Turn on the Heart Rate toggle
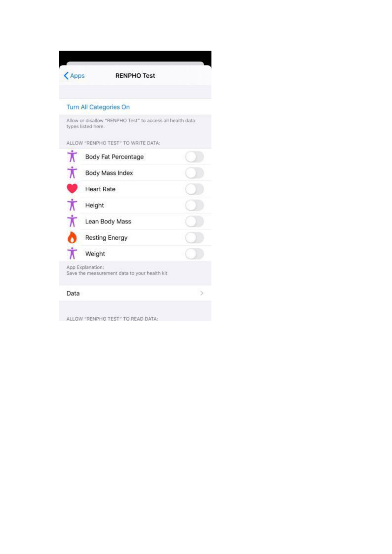This screenshot has width=392, height=554. (x=194, y=189)
